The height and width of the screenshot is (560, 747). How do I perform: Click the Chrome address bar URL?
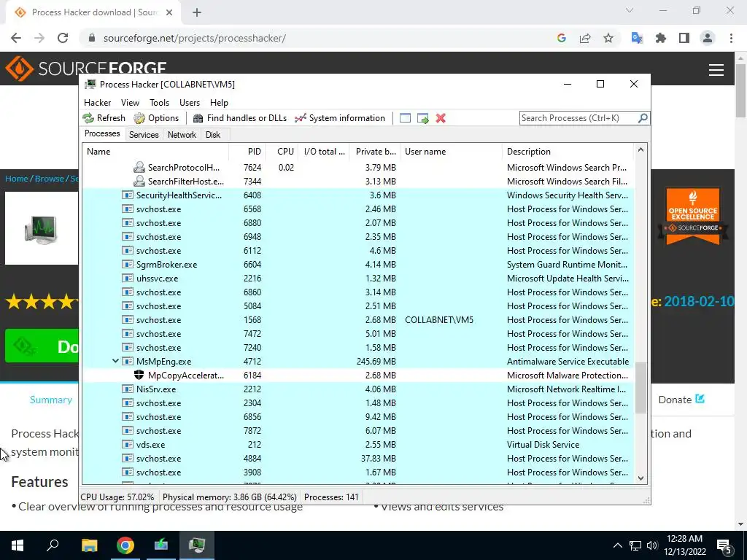click(x=194, y=38)
